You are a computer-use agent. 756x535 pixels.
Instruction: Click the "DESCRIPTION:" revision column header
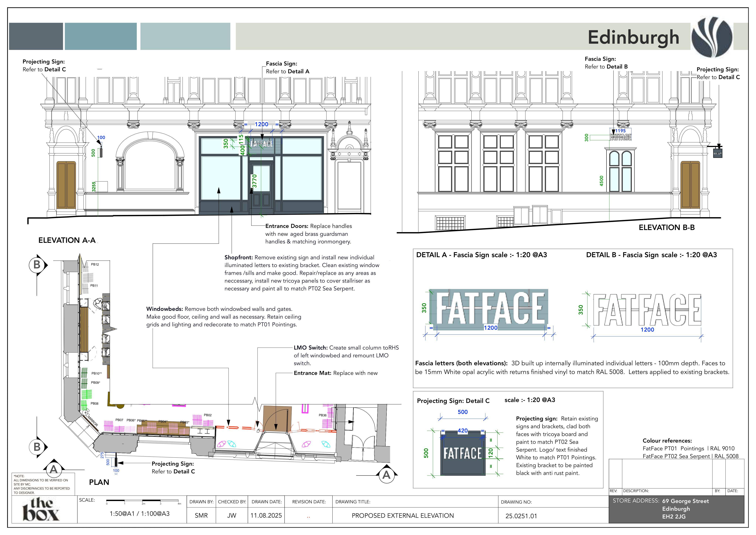click(636, 491)
